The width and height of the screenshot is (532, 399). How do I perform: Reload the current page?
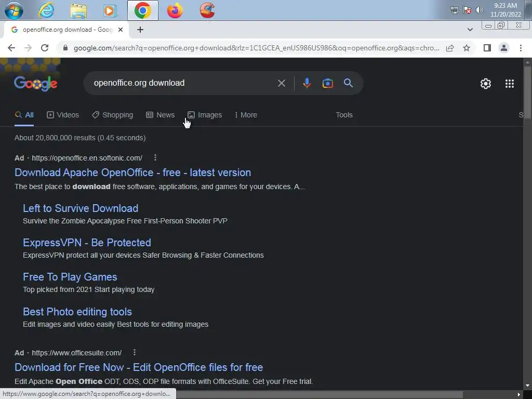tap(45, 48)
